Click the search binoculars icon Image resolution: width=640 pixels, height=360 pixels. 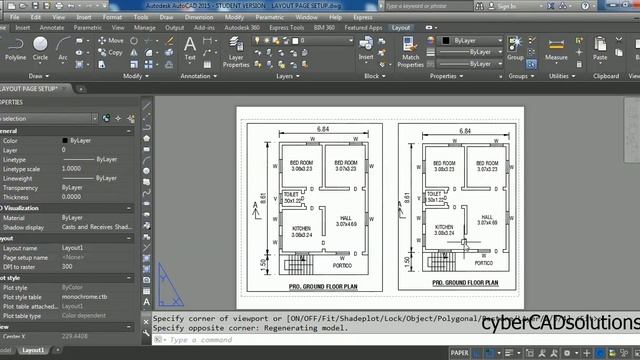pos(480,6)
